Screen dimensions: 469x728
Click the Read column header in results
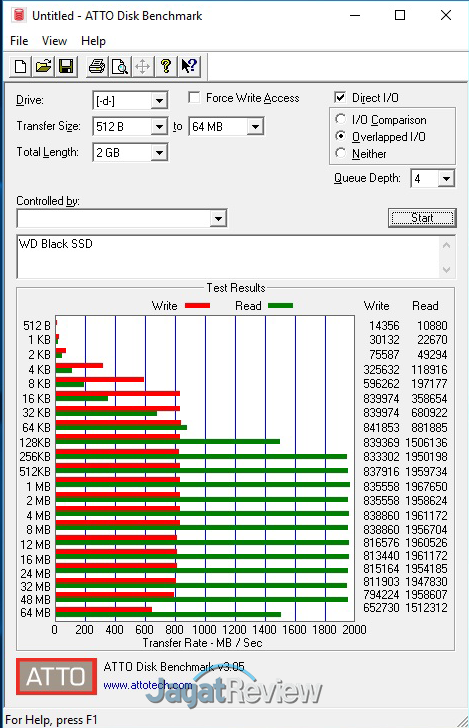click(425, 306)
